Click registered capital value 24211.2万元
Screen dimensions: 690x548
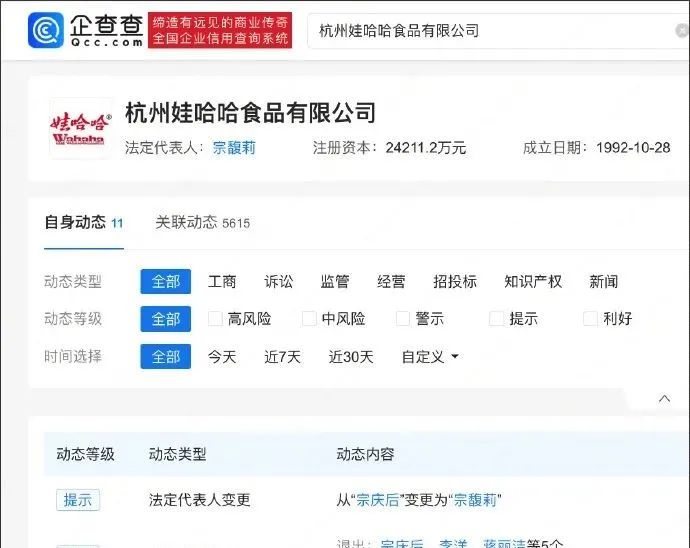[426, 147]
